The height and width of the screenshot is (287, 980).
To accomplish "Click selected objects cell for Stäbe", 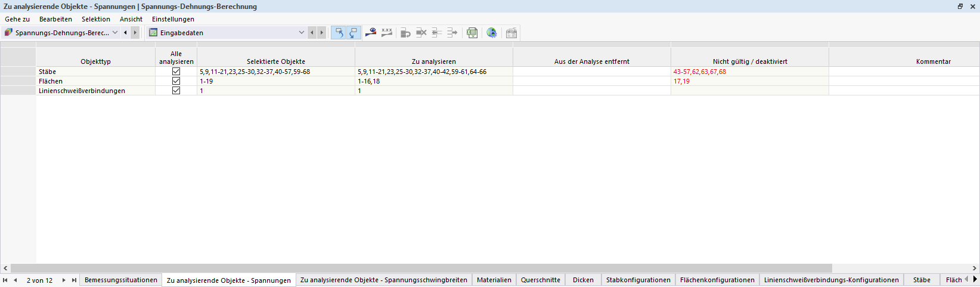I will tap(276, 72).
